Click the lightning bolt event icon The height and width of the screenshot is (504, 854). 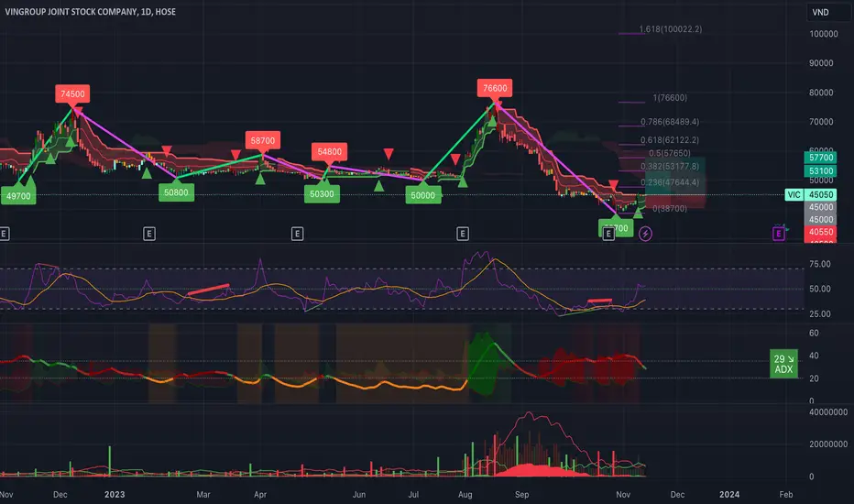pyautogui.click(x=645, y=235)
